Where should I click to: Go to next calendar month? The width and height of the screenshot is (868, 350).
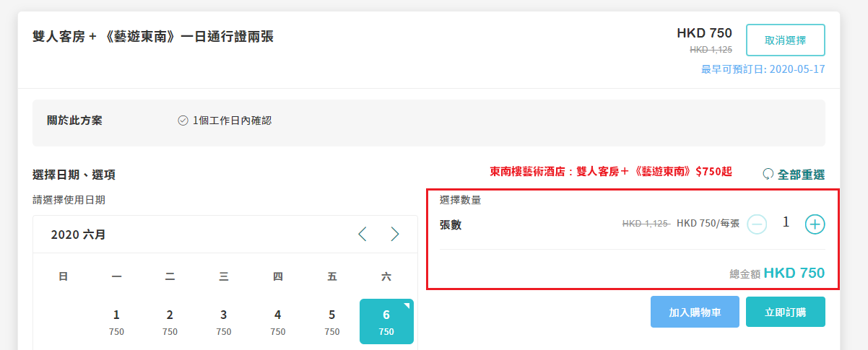pos(394,234)
